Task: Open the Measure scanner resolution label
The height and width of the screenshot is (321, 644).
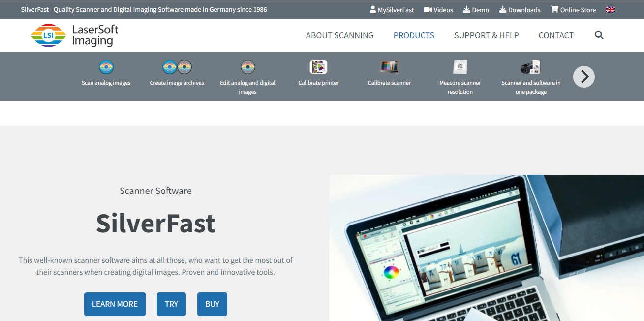Action: (x=460, y=87)
